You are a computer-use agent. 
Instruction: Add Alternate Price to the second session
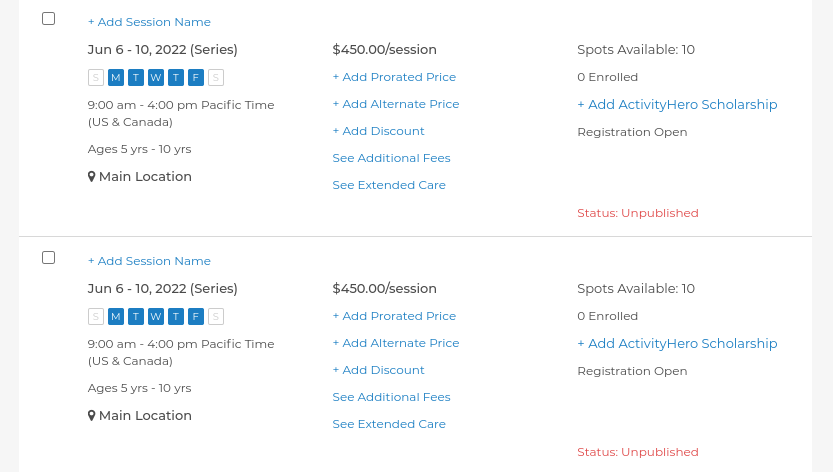(396, 343)
